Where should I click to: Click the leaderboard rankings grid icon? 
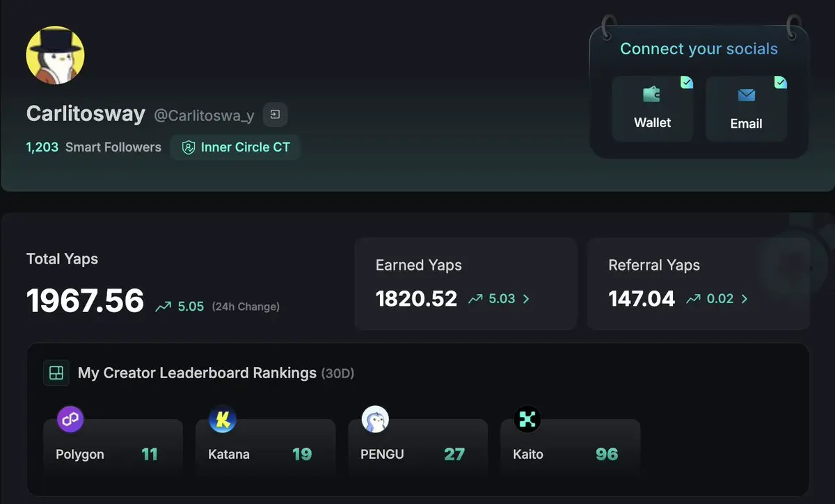click(56, 373)
